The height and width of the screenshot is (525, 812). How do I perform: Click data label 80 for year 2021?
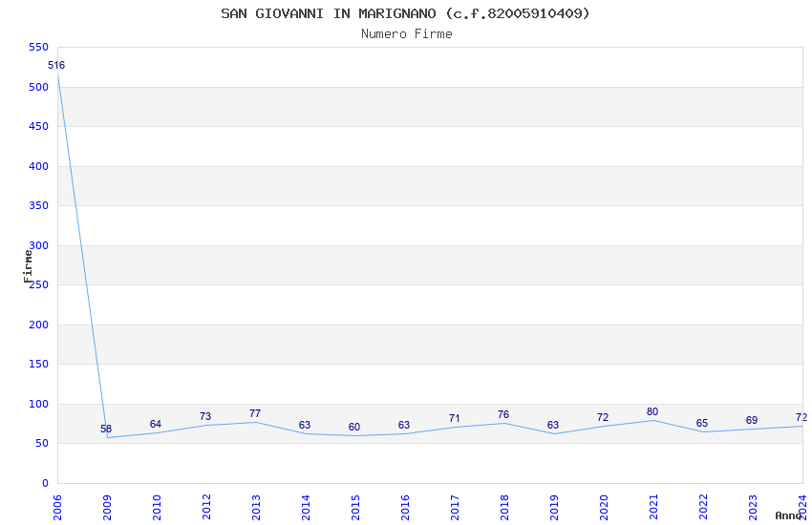[652, 411]
